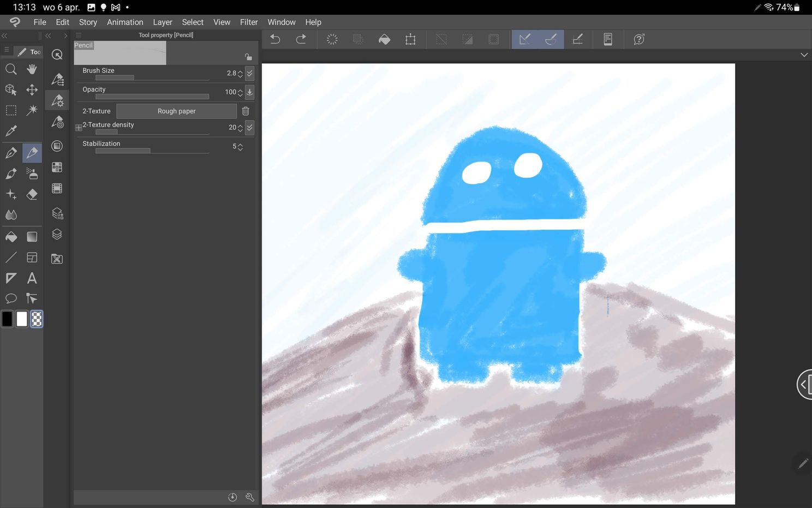
Task: Click the Fill bucket in command bar
Action: (384, 39)
